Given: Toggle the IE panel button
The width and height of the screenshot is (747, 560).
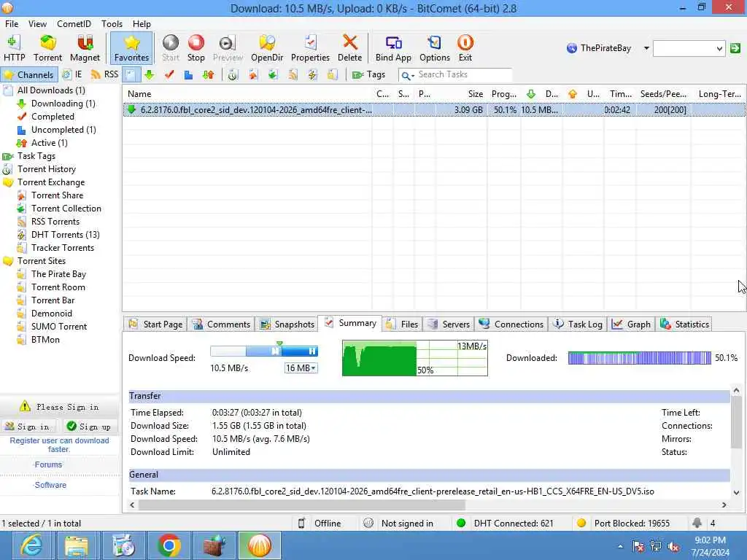Looking at the screenshot, I should click(73, 75).
